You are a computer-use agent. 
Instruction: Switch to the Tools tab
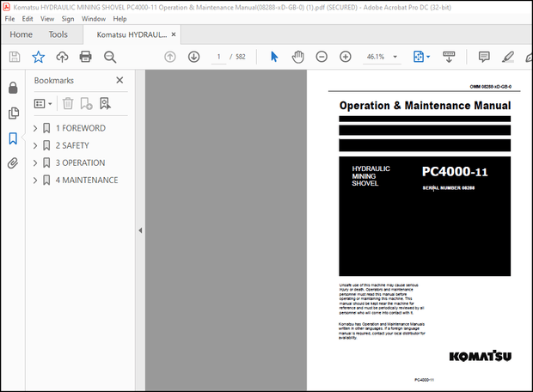coord(58,34)
